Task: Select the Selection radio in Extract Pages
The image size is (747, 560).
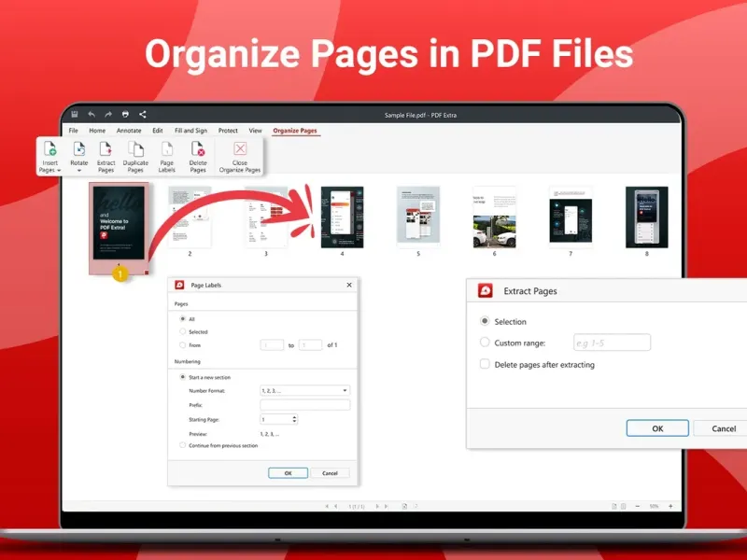Action: (485, 321)
